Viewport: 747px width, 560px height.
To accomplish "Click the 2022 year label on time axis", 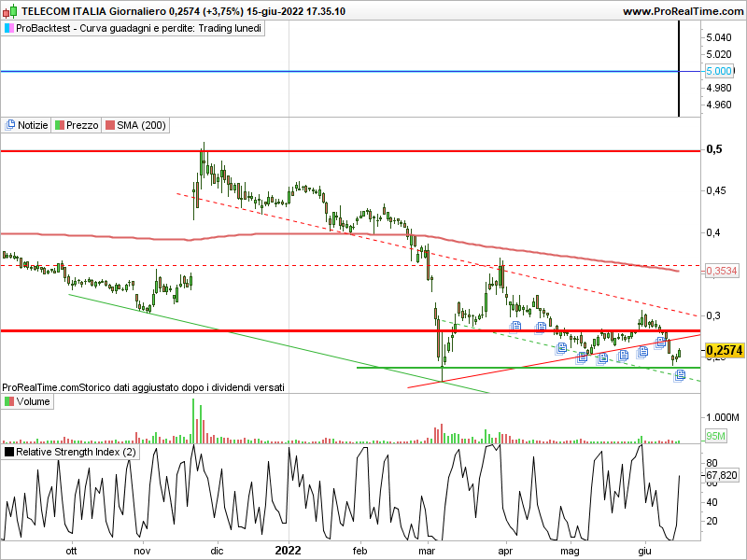I will tap(289, 551).
